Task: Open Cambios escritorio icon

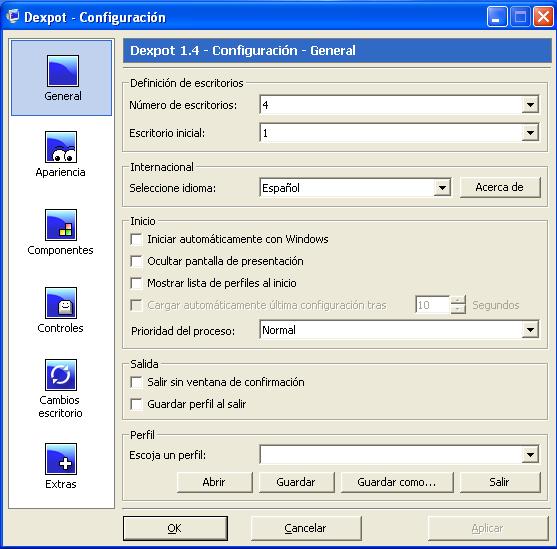Action: [x=61, y=375]
